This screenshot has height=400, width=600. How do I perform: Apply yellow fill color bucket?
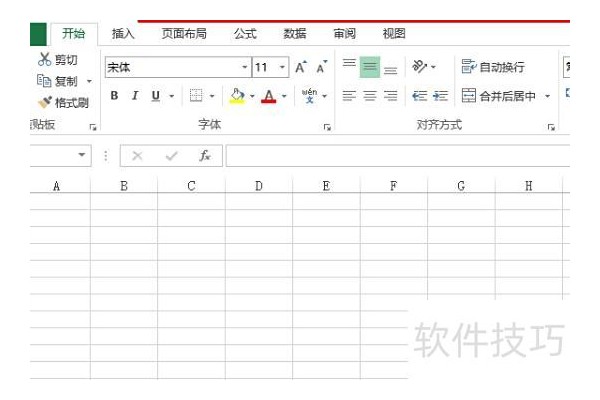pyautogui.click(x=237, y=95)
